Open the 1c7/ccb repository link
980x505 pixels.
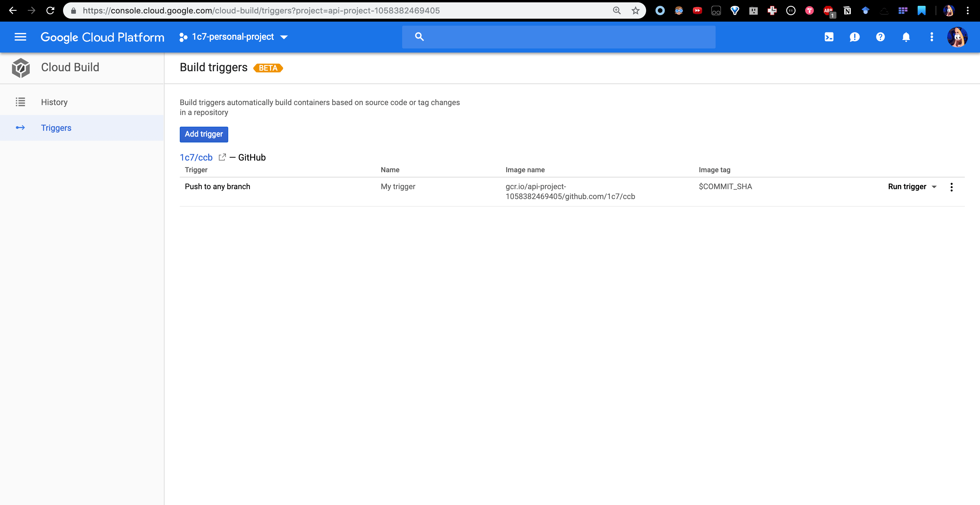coord(196,157)
